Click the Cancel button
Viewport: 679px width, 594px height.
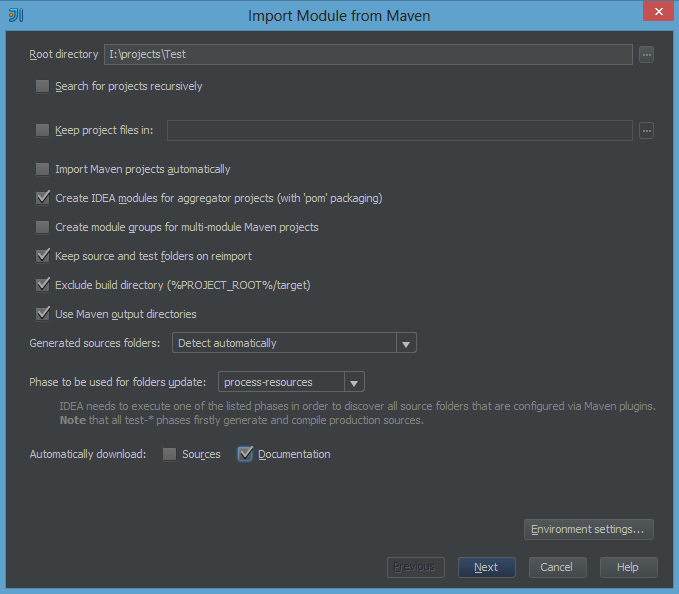click(x=558, y=567)
